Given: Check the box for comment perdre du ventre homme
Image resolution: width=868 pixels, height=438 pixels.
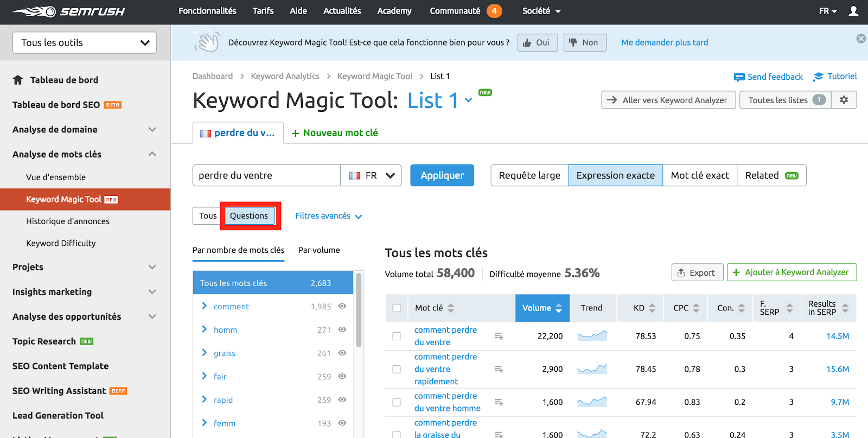Looking at the screenshot, I should click(397, 402).
